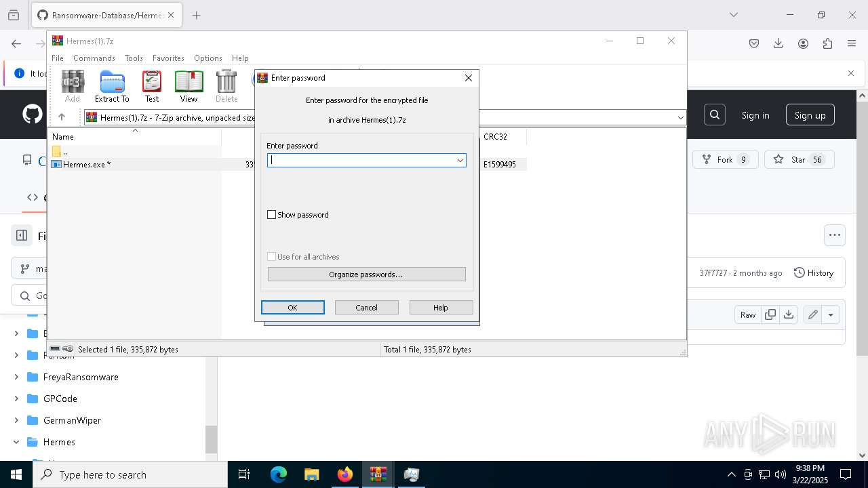
Task: Click the Add toolbar icon in WinRAR
Action: point(73,86)
